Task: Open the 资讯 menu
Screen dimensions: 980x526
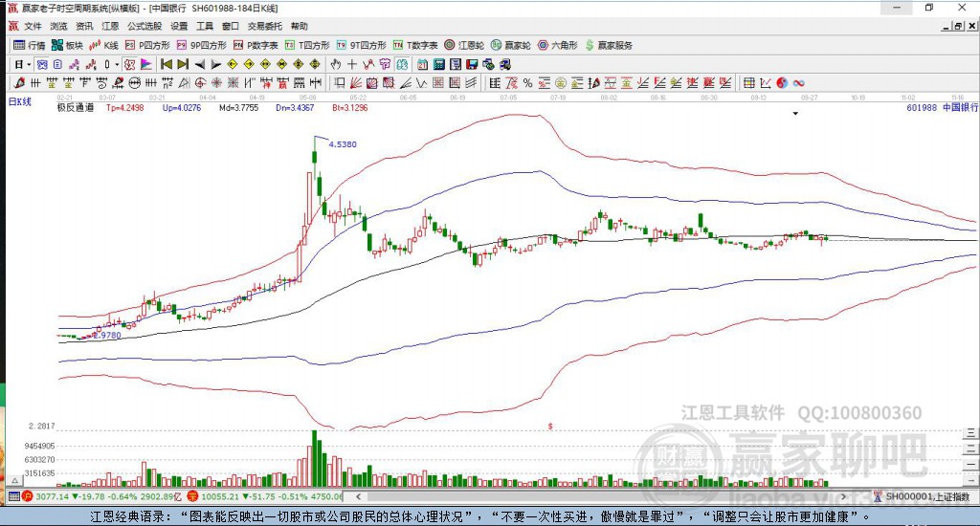Action: point(84,26)
